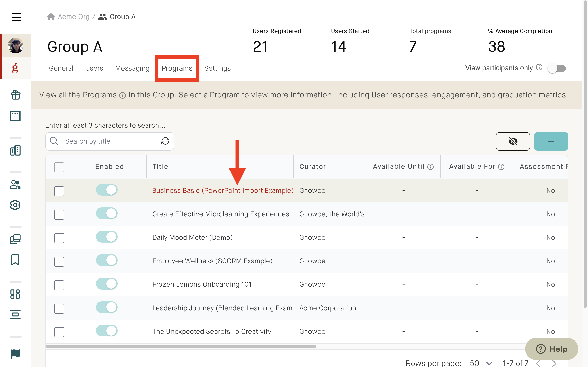Tick the select-all header checkbox
Viewport: 588px width, 367px height.
(59, 167)
